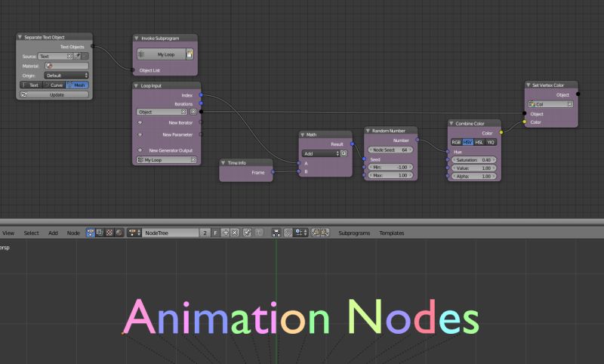Adjust the Node Seed 64 field
This screenshot has width=604, height=364.
390,150
